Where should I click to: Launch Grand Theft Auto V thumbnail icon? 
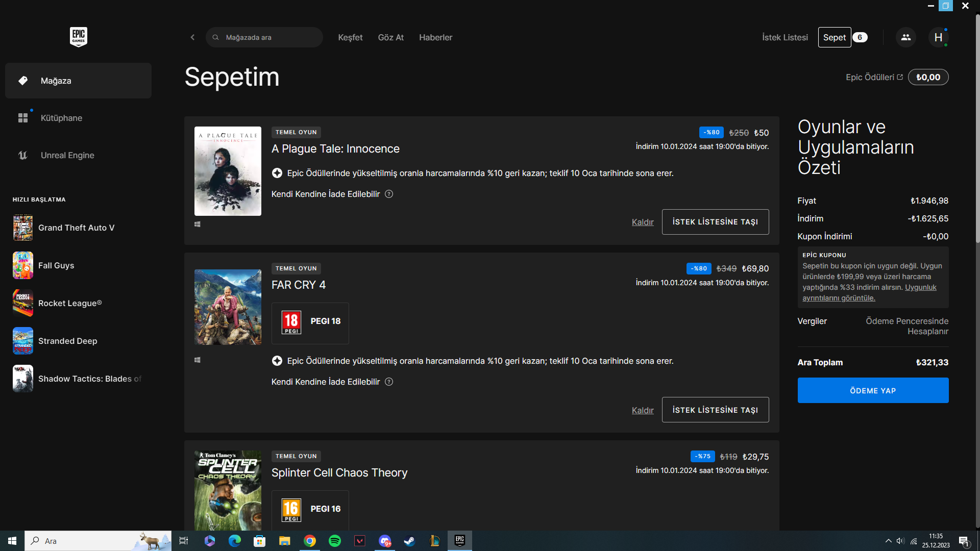(x=23, y=228)
